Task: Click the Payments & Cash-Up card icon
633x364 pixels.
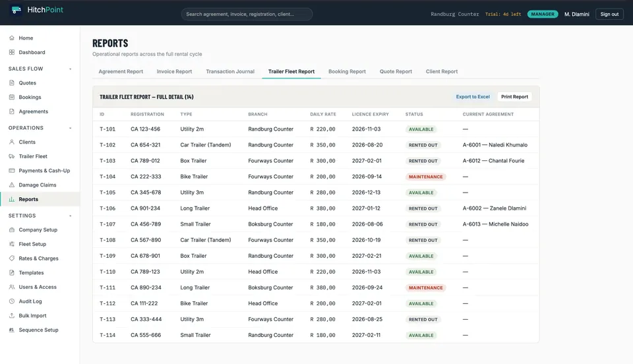Action: point(12,170)
